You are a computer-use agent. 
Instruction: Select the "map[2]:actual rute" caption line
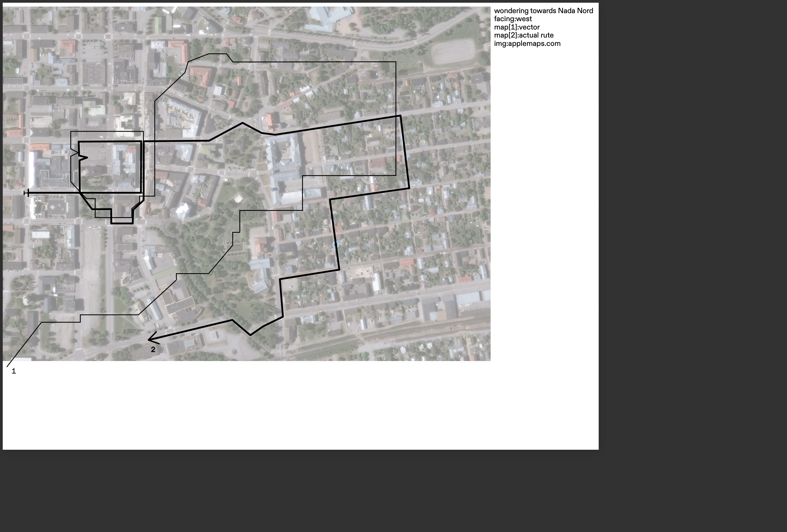pyautogui.click(x=524, y=35)
